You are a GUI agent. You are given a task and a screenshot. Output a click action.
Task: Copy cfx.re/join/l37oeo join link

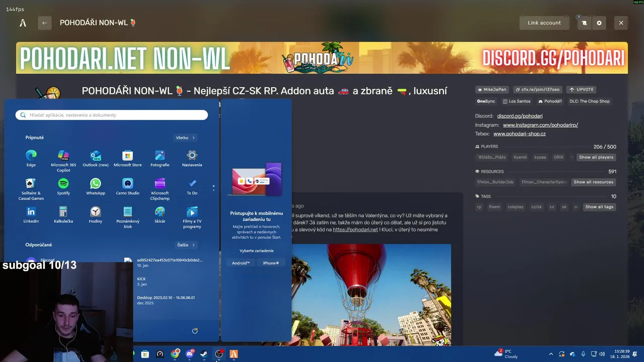(x=537, y=89)
